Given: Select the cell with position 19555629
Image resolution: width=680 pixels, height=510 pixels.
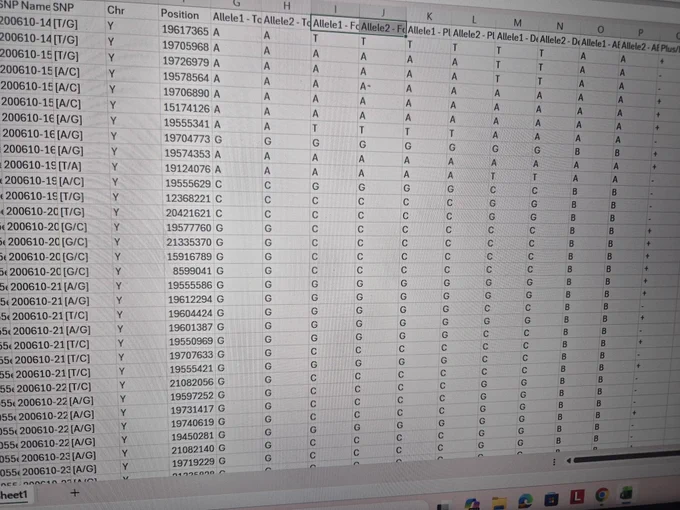Looking at the screenshot, I should [x=188, y=183].
